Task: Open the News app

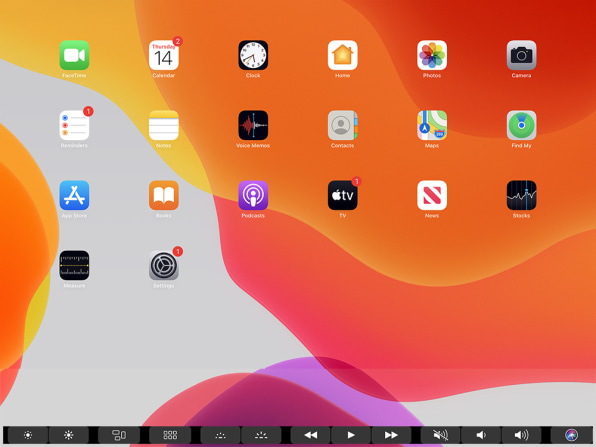Action: click(432, 195)
